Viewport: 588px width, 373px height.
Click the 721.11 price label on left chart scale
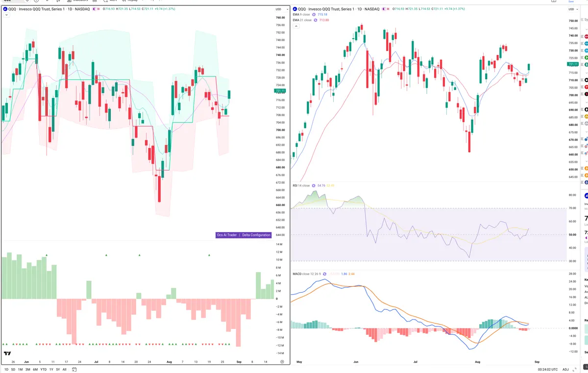pyautogui.click(x=281, y=91)
